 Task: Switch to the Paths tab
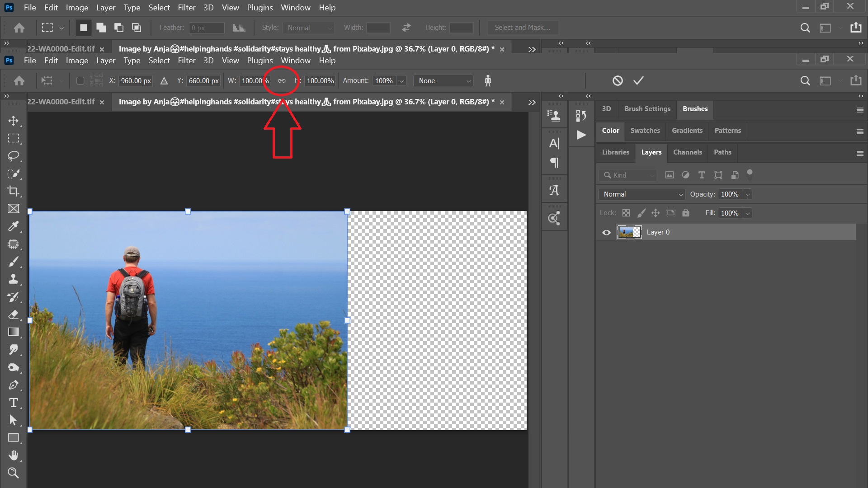[x=722, y=151]
